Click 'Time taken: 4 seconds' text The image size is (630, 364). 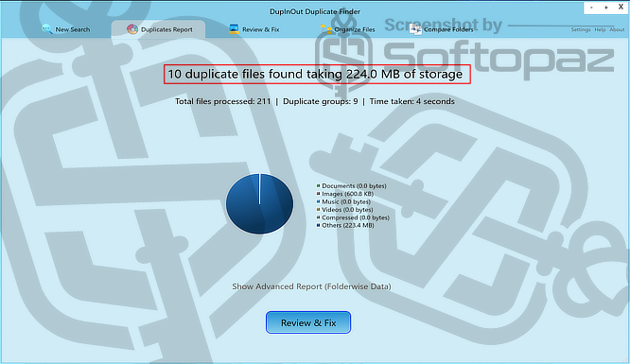(x=411, y=102)
